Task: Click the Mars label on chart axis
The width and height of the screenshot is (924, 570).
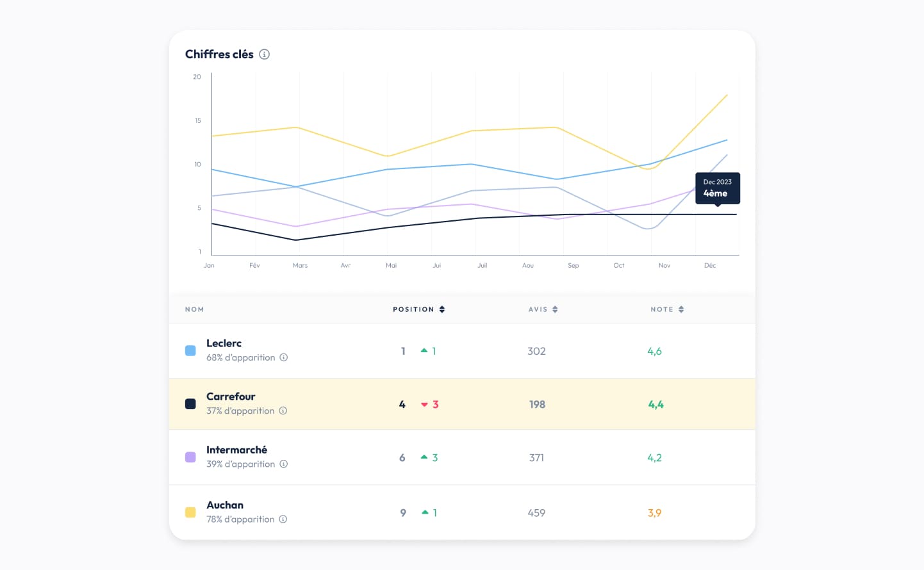Action: click(300, 265)
